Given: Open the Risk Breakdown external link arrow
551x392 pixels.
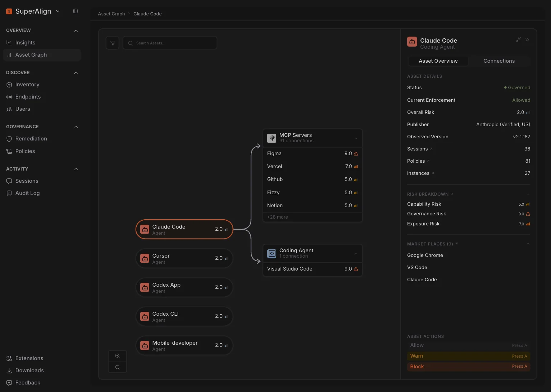Looking at the screenshot, I should (x=452, y=194).
